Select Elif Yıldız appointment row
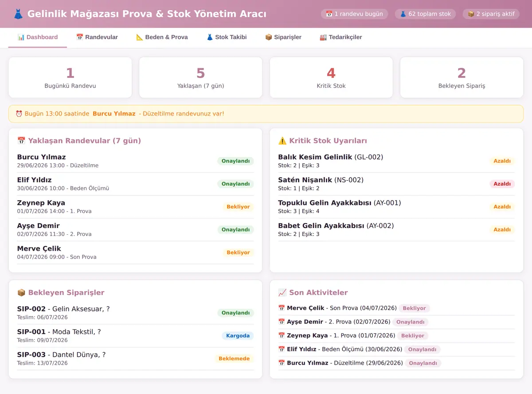Screen dimensions: 532x394 [135, 184]
